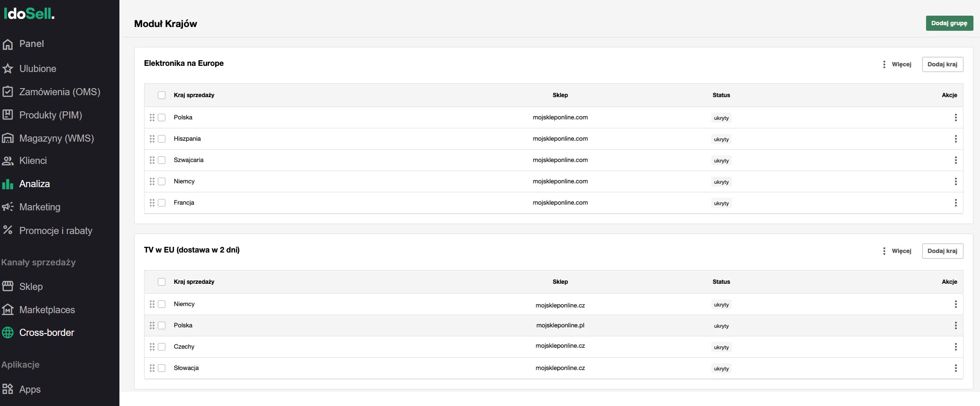Open actions menu for Niemcy in TV group
The image size is (980, 406).
(955, 304)
